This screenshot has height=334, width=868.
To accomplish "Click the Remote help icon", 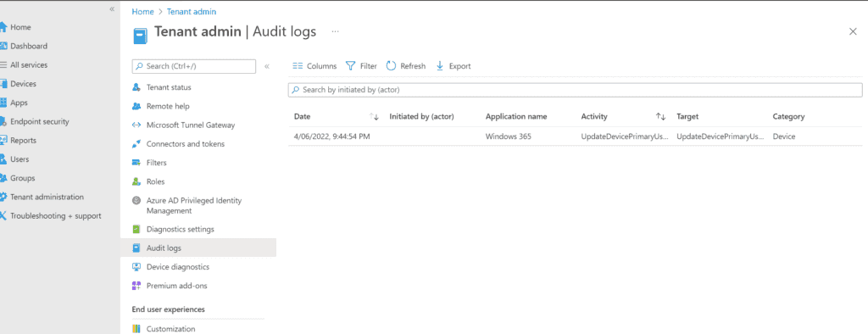I will point(136,106).
